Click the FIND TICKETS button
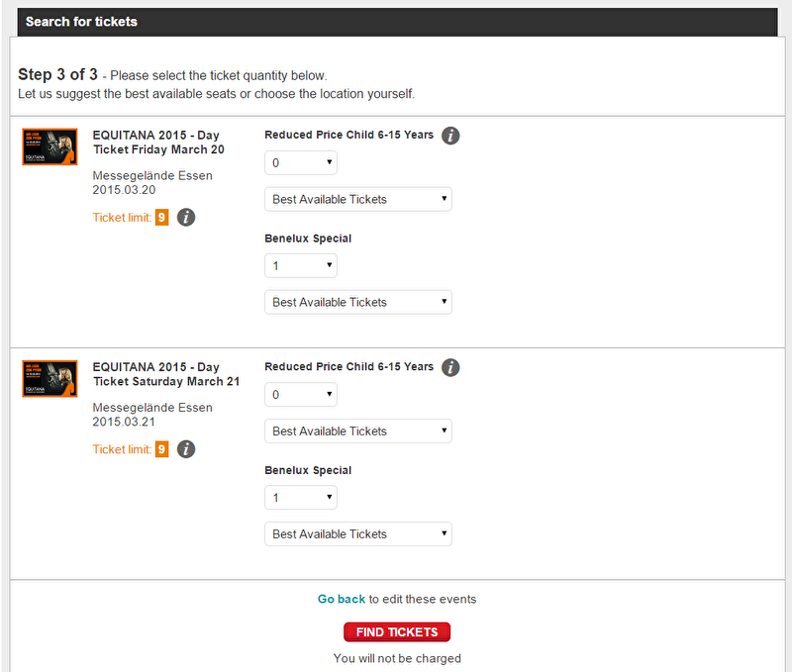Screen dimensions: 792x672 pyautogui.click(x=397, y=631)
